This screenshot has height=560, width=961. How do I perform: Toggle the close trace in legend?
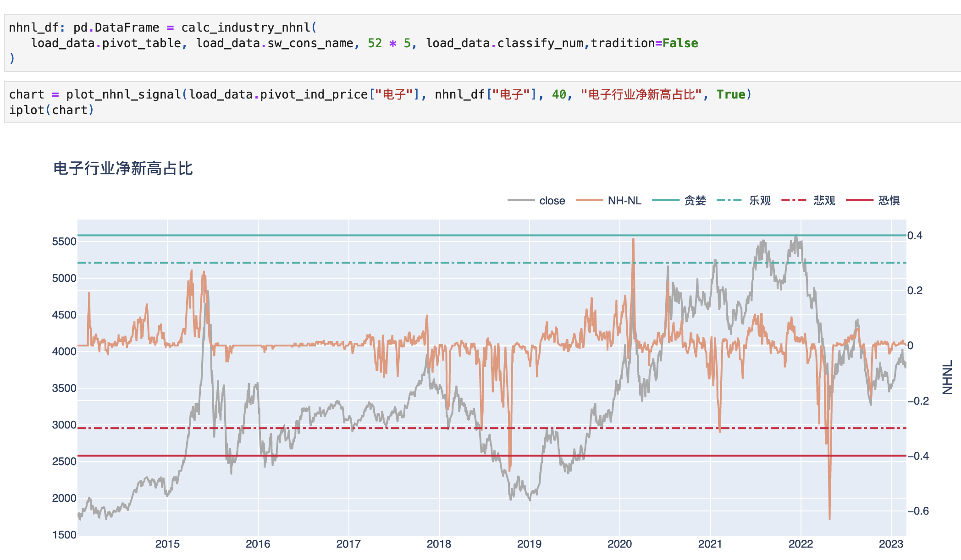click(552, 201)
